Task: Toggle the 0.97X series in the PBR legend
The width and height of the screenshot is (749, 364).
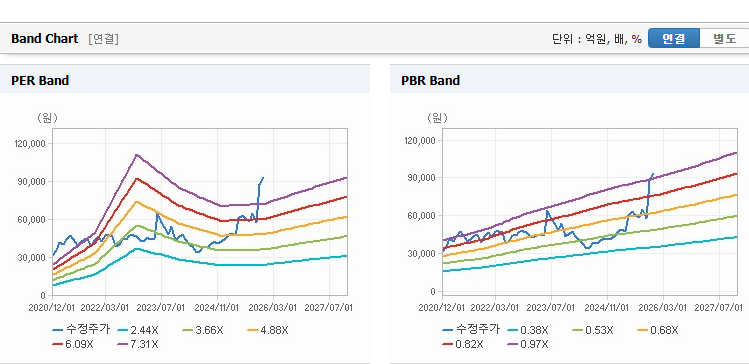Action: [528, 343]
